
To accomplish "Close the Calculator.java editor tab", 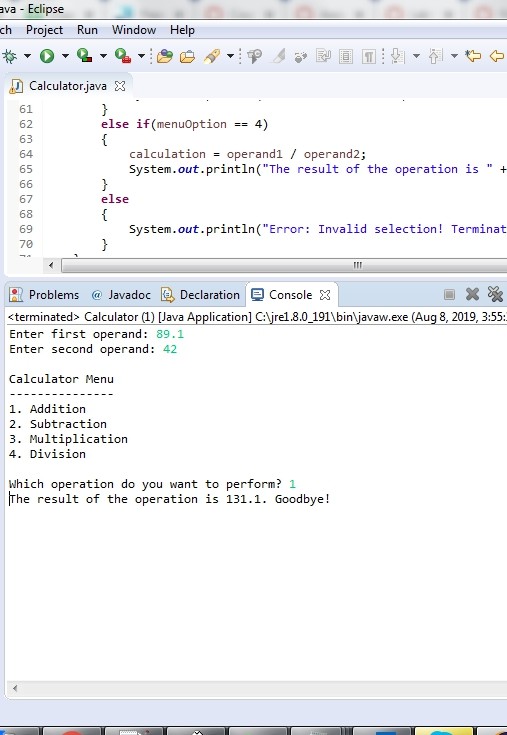I will [120, 86].
